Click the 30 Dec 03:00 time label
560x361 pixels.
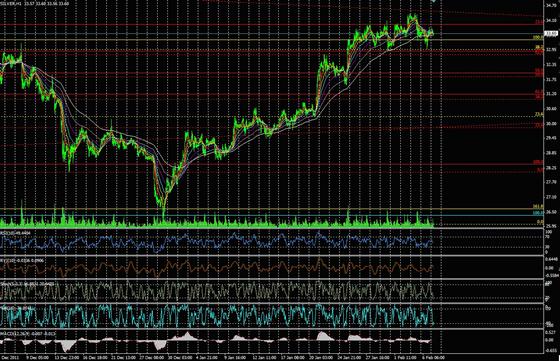coord(180,357)
